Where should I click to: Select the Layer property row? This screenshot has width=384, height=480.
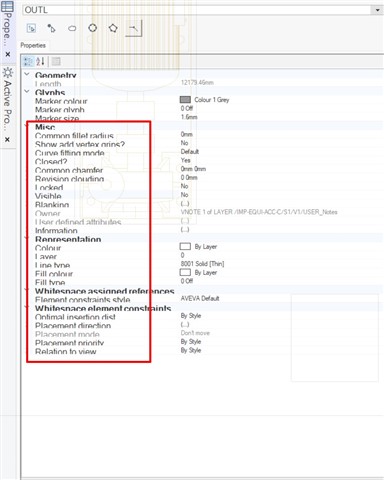point(202,256)
